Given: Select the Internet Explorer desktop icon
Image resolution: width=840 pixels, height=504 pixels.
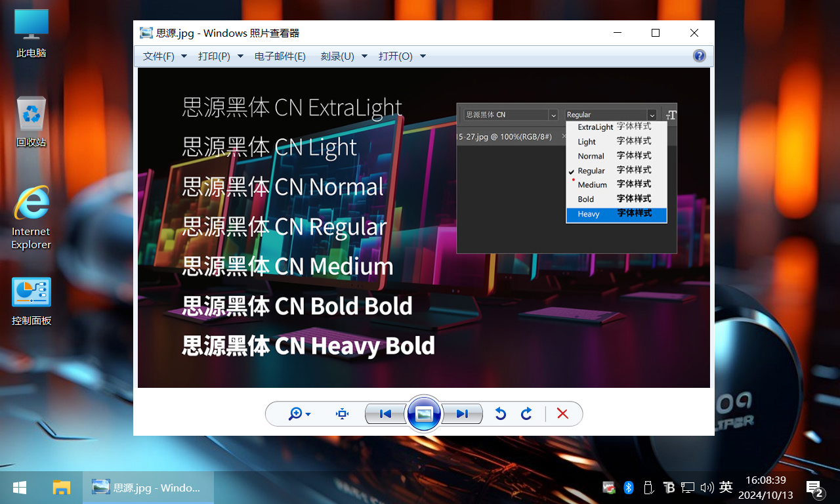Looking at the screenshot, I should tap(31, 217).
